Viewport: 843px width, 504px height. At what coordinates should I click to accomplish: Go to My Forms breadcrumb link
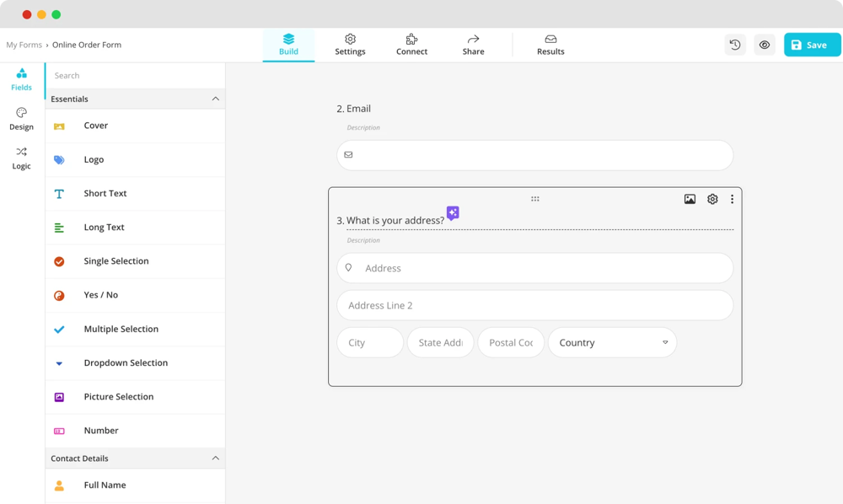[x=24, y=45]
